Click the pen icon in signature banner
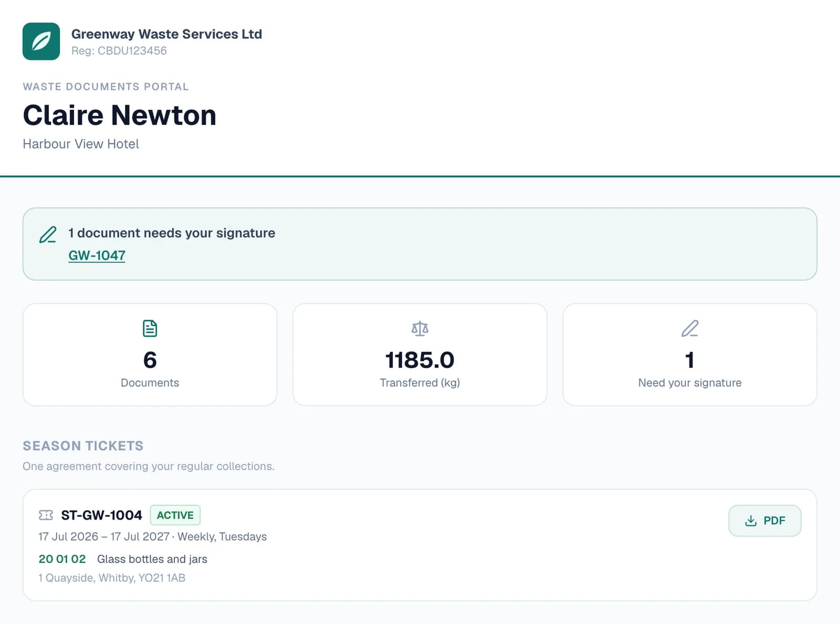 48,234
